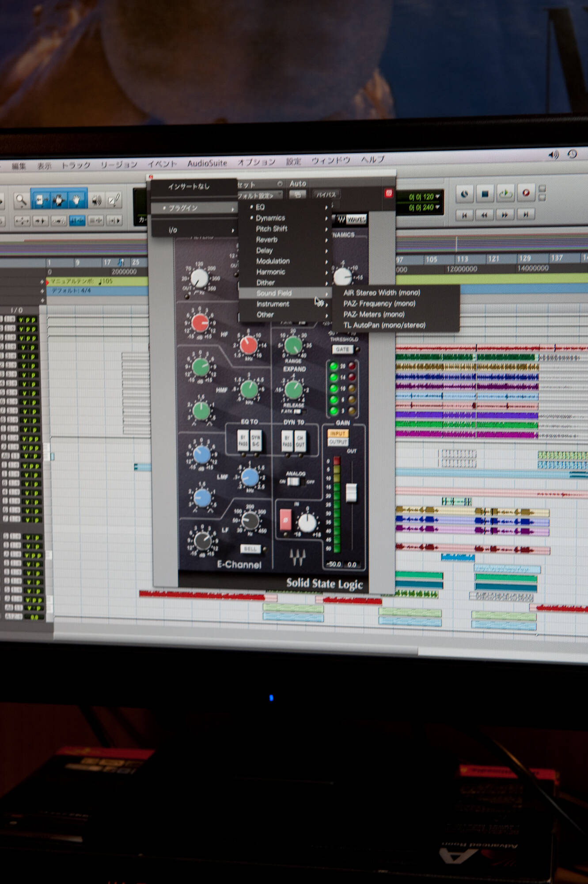Adjust the output gain fader

pos(351,492)
